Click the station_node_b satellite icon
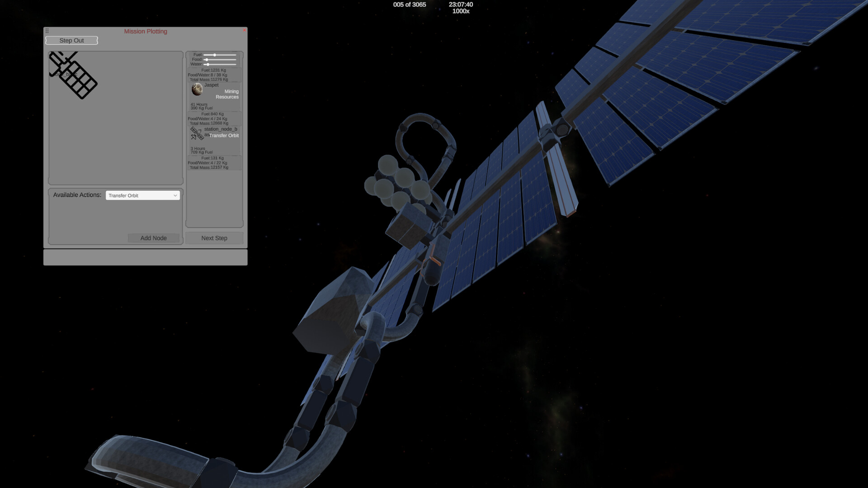Image resolution: width=868 pixels, height=488 pixels. [196, 133]
